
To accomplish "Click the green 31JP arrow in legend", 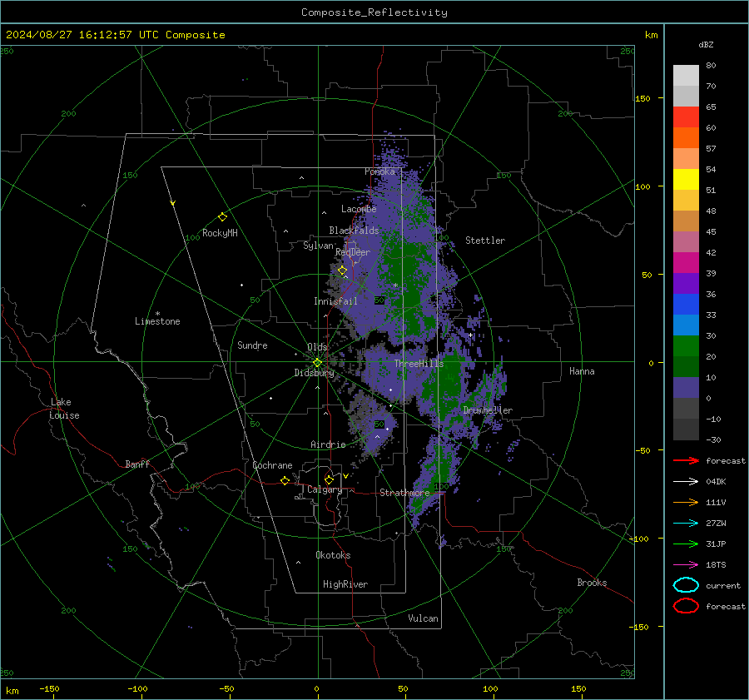I will pos(686,544).
